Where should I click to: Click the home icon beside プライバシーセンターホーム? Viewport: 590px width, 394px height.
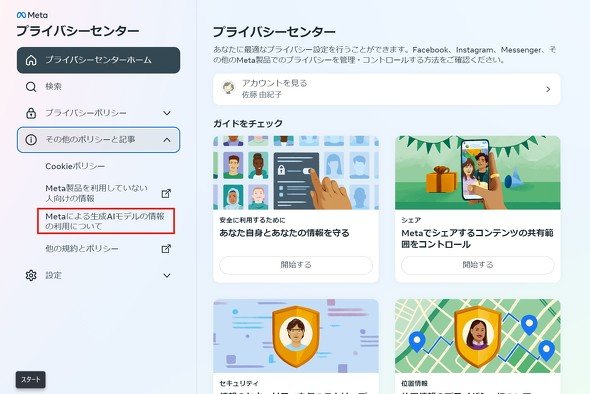31,60
